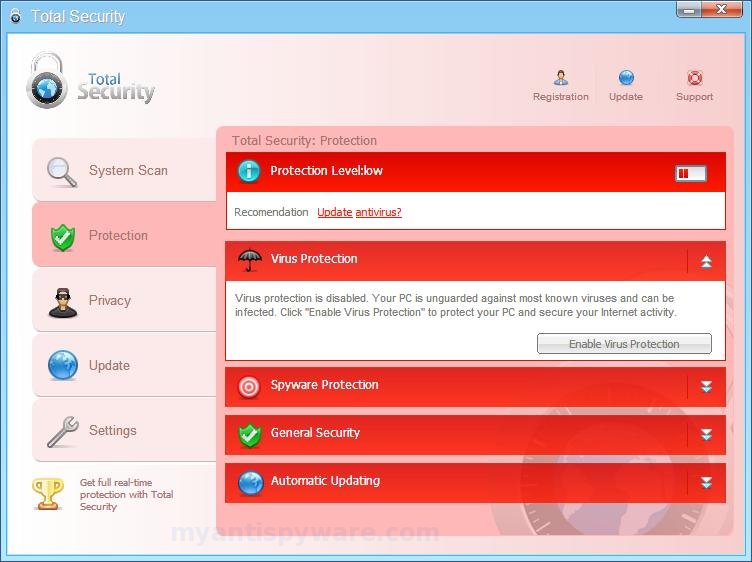Click the Virus Protection umbrella icon
Screen dimensions: 752x562
click(250, 260)
